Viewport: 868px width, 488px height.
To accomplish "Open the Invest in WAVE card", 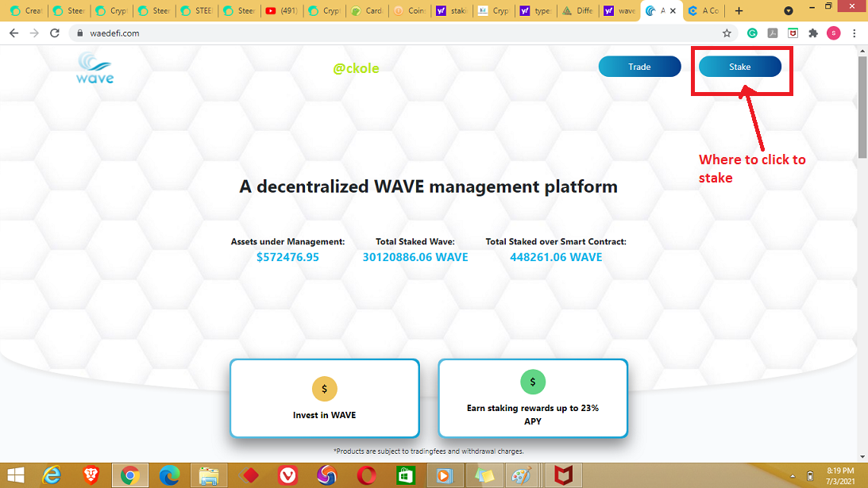I will [x=324, y=398].
